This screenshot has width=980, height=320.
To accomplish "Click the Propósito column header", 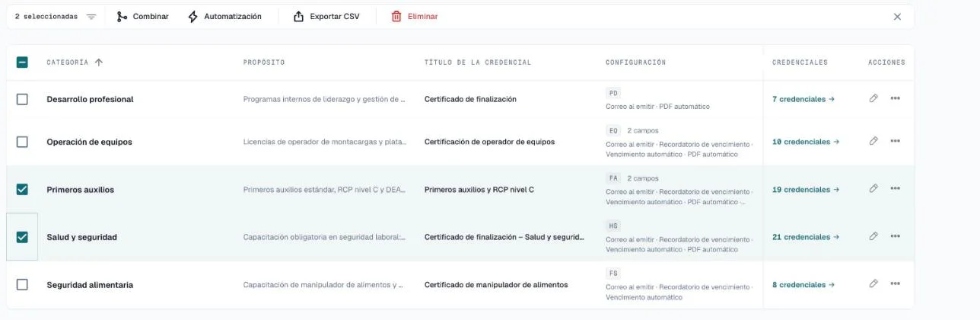I will click(x=264, y=62).
